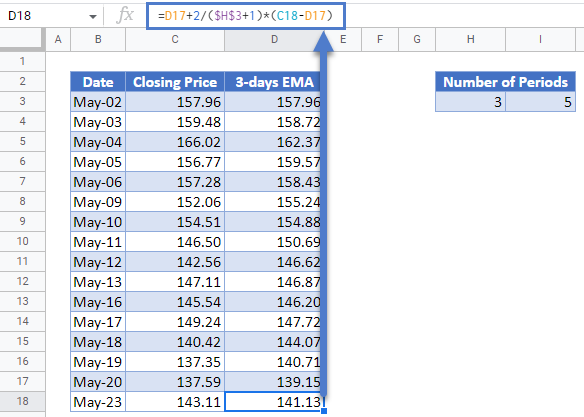Select EMA cell 158.72
584x417 pixels.
click(x=274, y=122)
